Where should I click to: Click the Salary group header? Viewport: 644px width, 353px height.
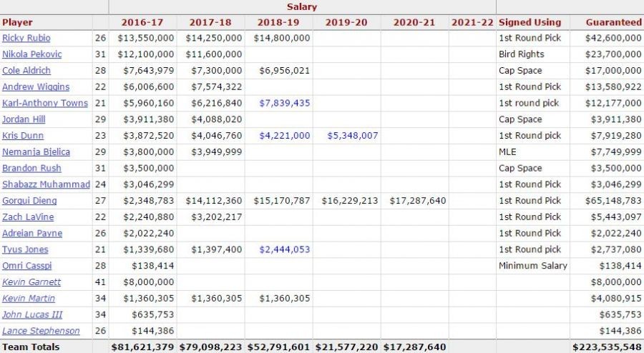(302, 7)
